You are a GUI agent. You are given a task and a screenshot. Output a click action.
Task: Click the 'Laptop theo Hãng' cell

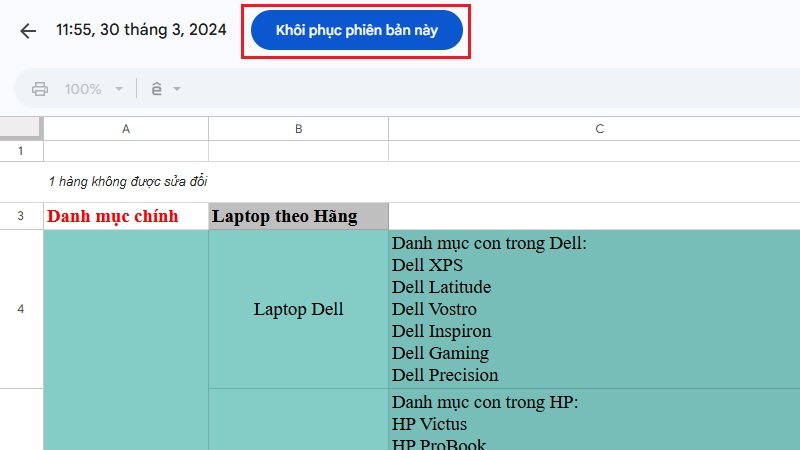[x=298, y=216]
